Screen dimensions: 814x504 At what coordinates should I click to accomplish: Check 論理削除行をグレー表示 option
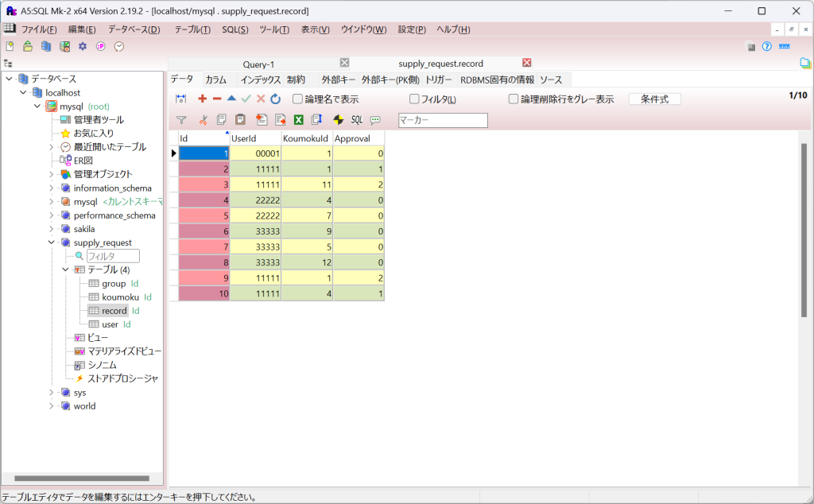pos(514,99)
